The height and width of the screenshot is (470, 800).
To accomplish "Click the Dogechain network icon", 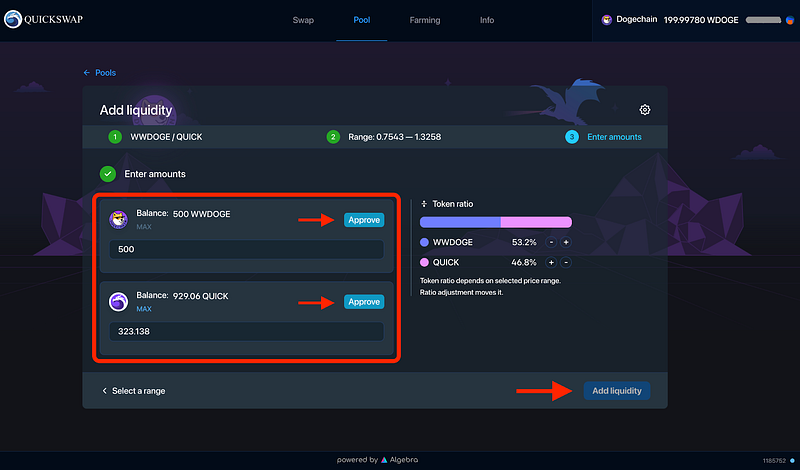I will click(607, 20).
